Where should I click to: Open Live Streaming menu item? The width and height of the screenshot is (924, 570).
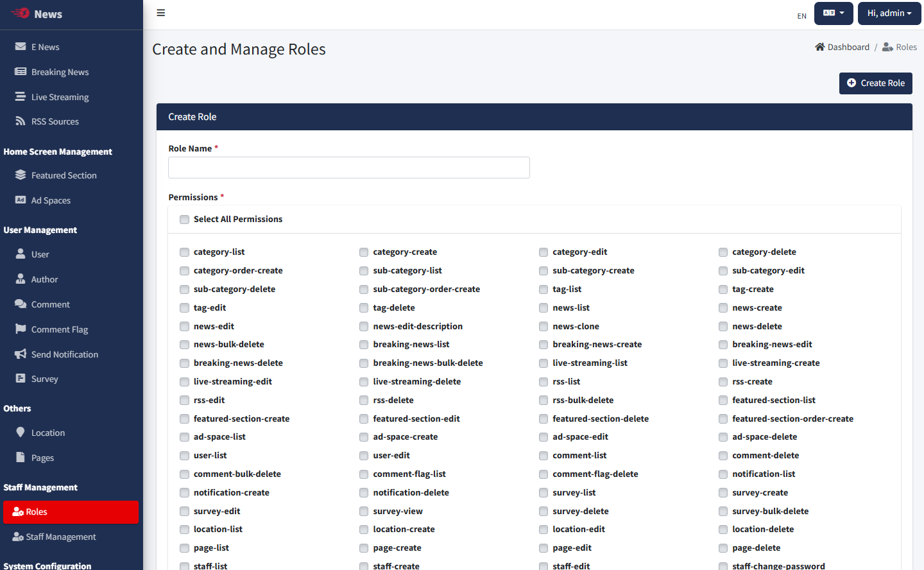click(x=71, y=97)
